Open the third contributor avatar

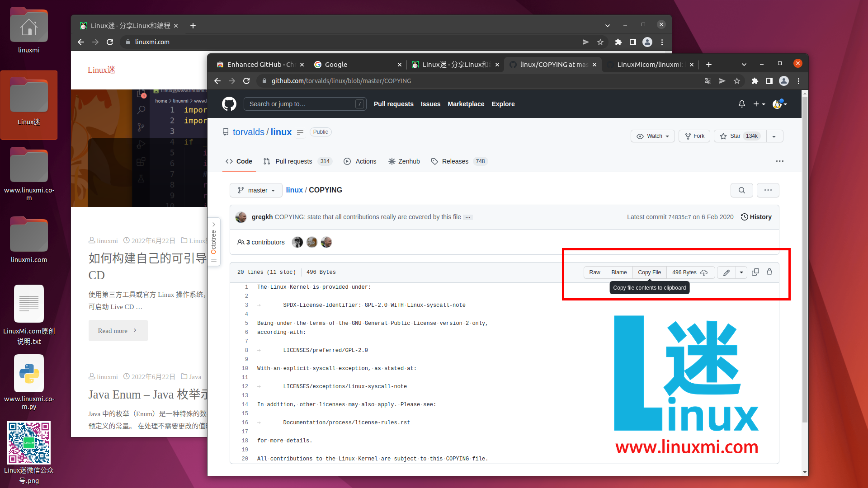click(326, 242)
